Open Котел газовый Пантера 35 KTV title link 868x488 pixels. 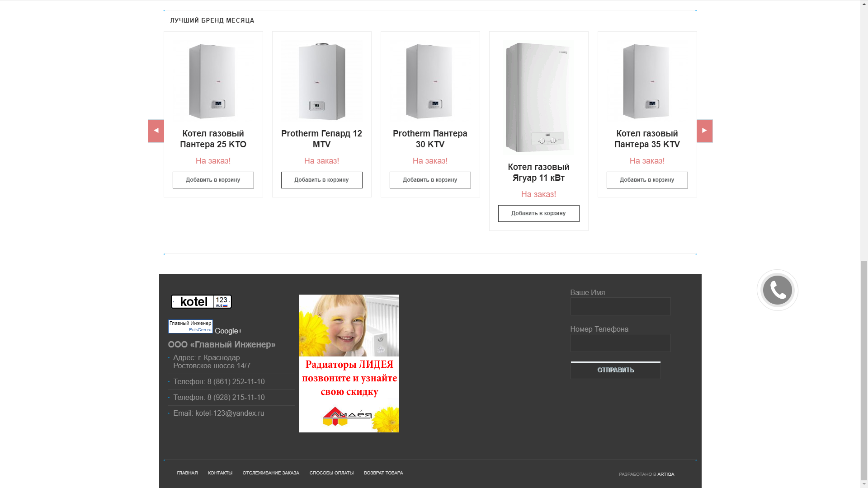(x=647, y=139)
